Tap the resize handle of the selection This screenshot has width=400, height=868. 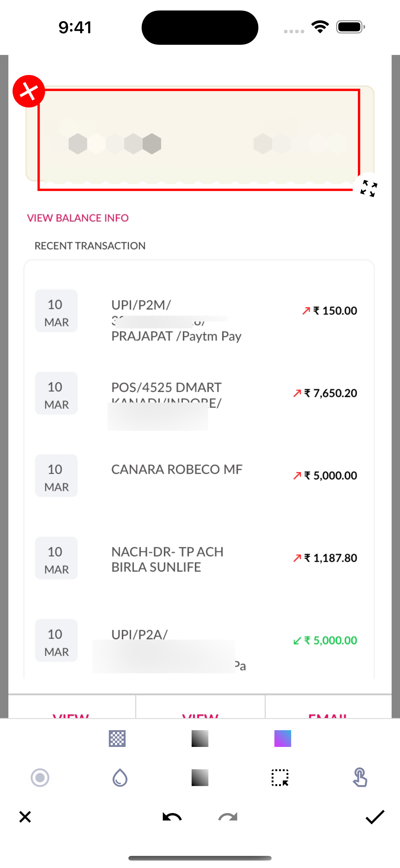368,188
